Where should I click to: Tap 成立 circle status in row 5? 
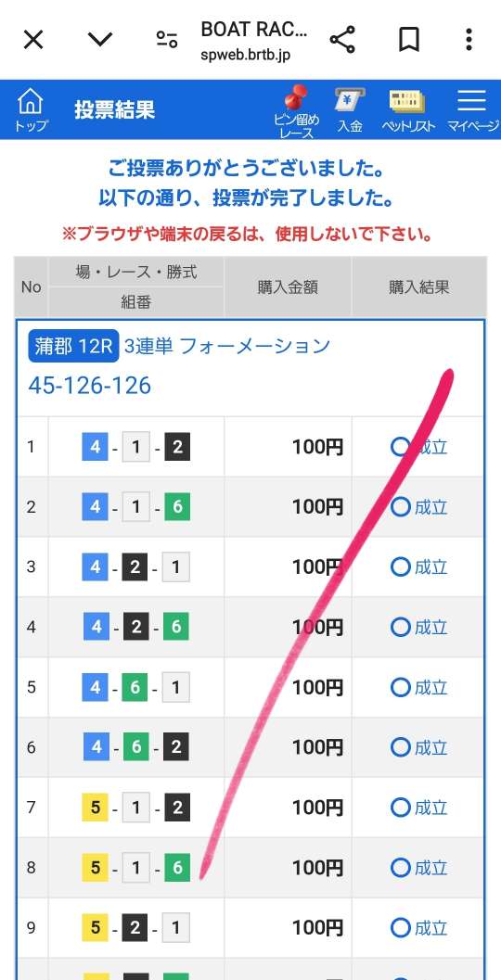coord(419,688)
